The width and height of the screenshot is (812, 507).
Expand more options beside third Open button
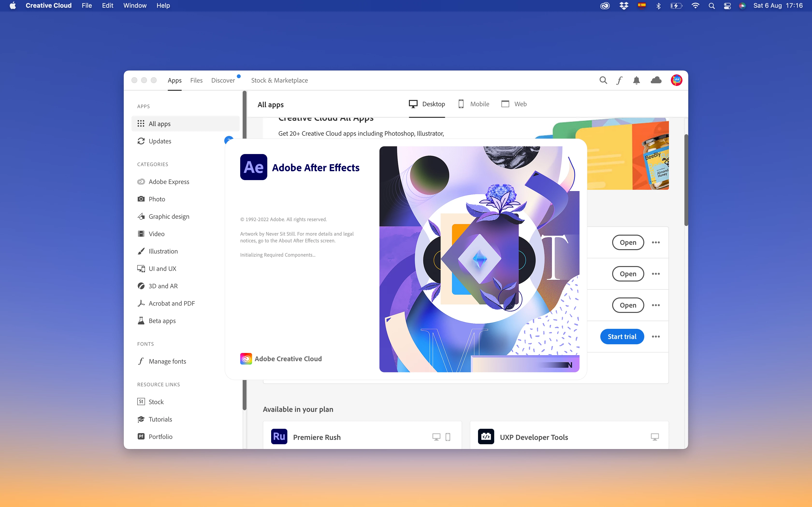[x=656, y=305]
